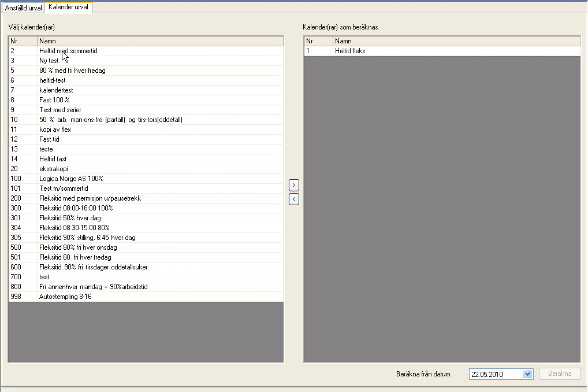Click number cell 305 in left list
The width and height of the screenshot is (588, 392).
coord(23,237)
